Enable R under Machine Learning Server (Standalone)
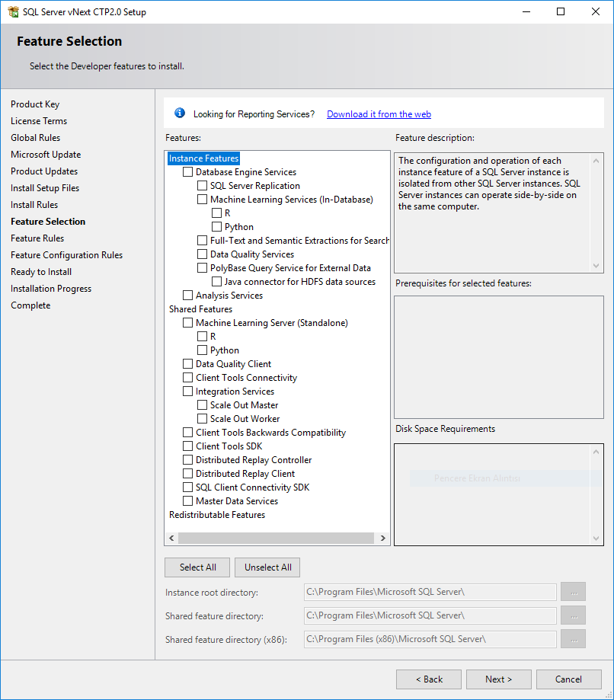The image size is (614, 700). coord(202,336)
